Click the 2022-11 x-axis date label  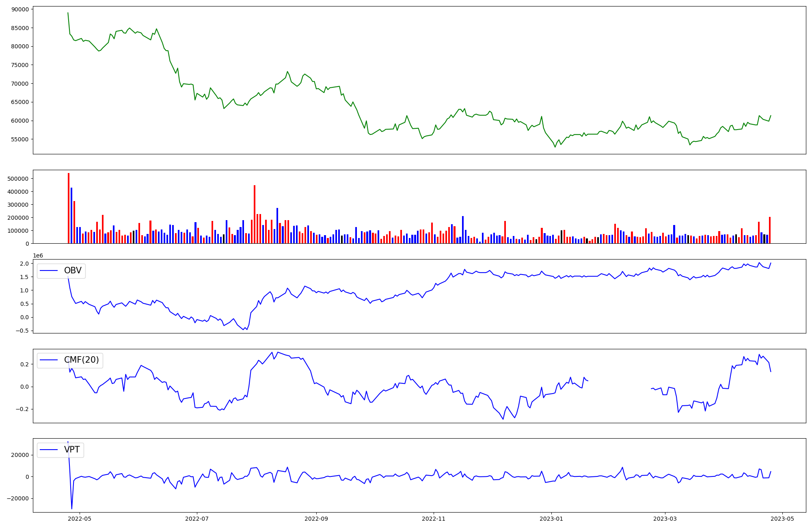coord(434,519)
